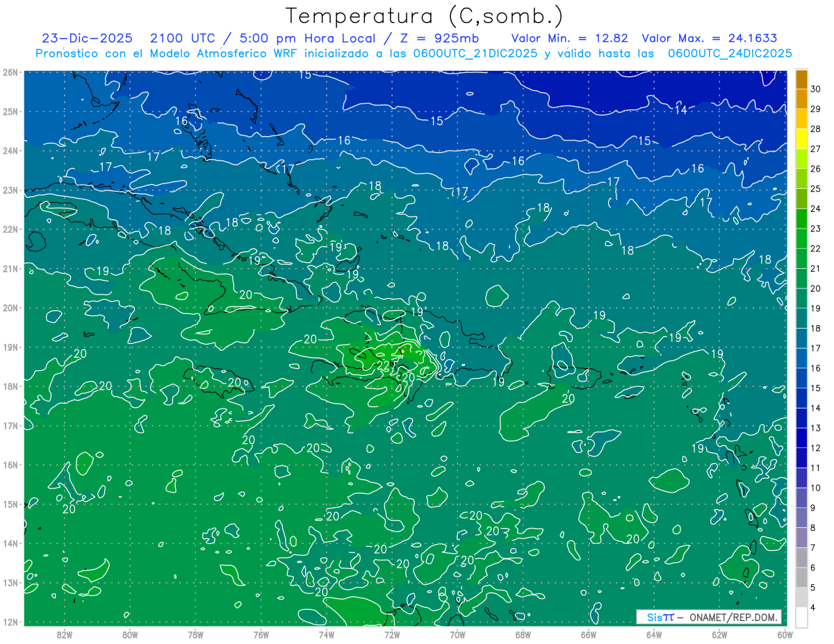Viewport: 834px width, 644px height.
Task: Click the "18N" latitude axis label
Action: click(x=10, y=386)
